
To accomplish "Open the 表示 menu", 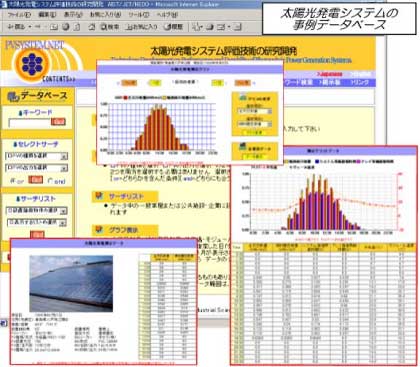I will (x=73, y=15).
